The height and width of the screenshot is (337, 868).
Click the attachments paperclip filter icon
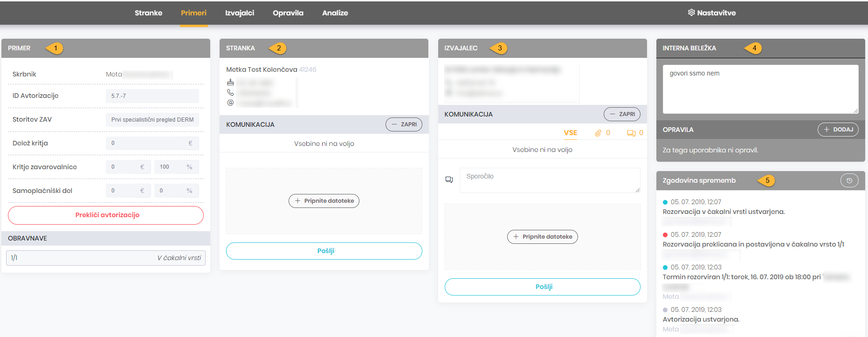pos(598,133)
